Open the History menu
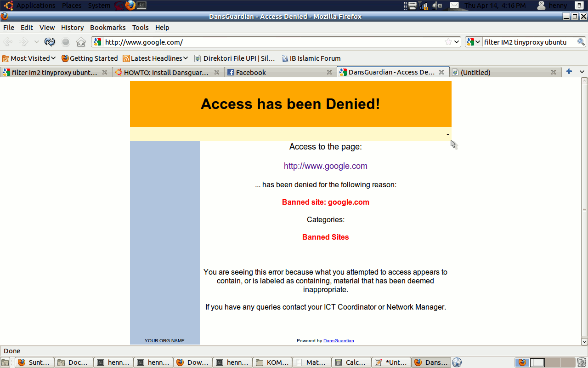The image size is (588, 368). [x=72, y=28]
